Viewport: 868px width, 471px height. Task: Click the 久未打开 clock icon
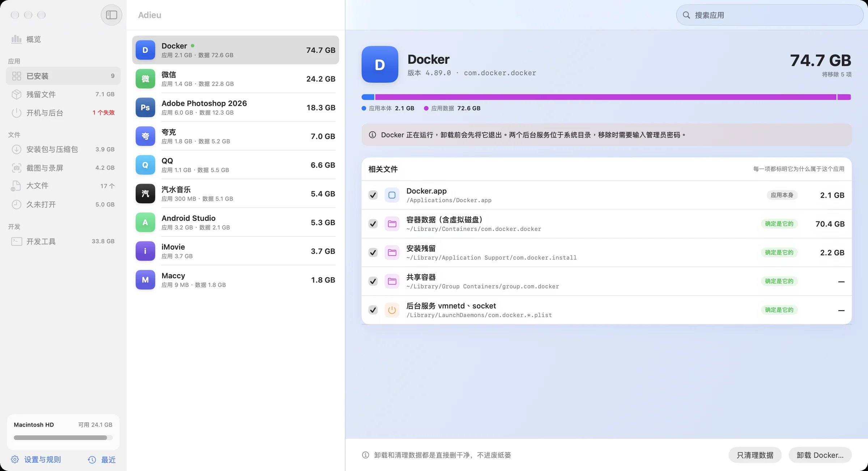click(17, 204)
